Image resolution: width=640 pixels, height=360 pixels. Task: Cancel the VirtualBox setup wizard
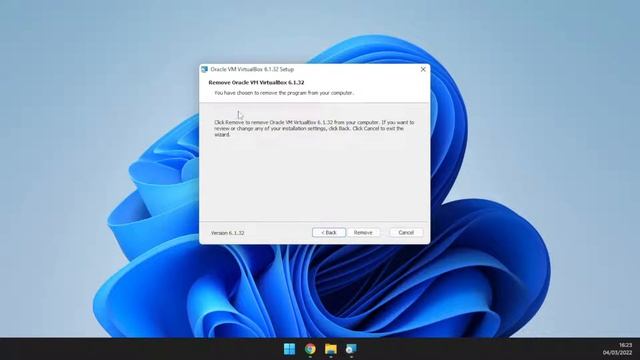[x=406, y=232]
